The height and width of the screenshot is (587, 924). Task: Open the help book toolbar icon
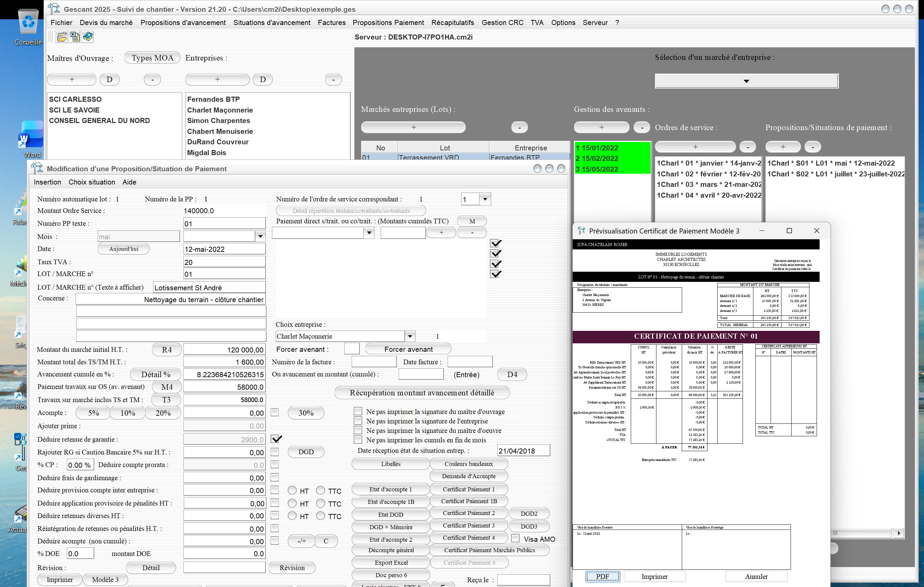(x=88, y=37)
